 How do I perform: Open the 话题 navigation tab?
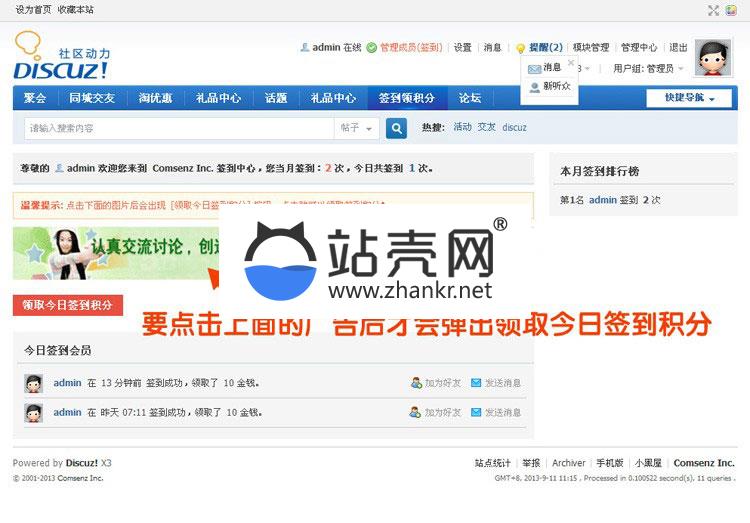(276, 98)
